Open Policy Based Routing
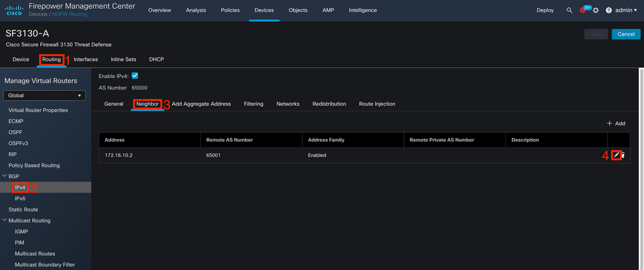 [34, 166]
